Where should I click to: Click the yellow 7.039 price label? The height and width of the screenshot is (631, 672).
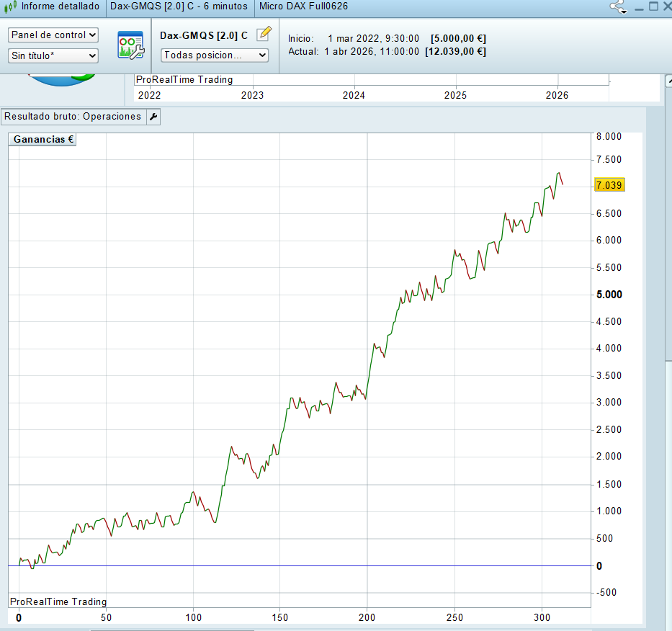(609, 186)
